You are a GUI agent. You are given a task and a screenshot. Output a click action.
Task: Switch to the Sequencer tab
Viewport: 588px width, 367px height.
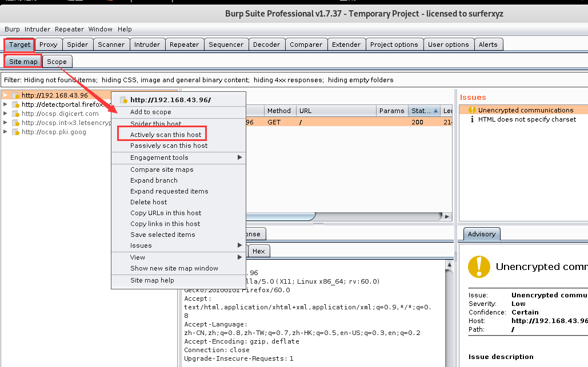226,45
